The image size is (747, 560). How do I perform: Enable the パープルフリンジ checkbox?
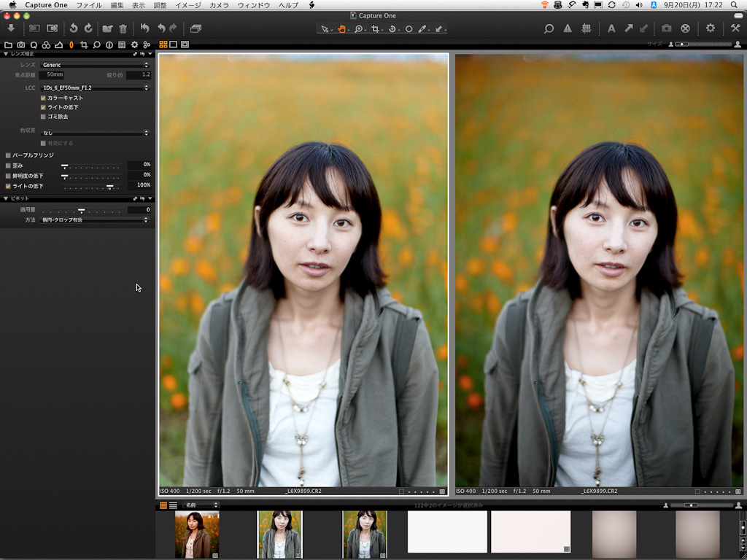[x=8, y=155]
